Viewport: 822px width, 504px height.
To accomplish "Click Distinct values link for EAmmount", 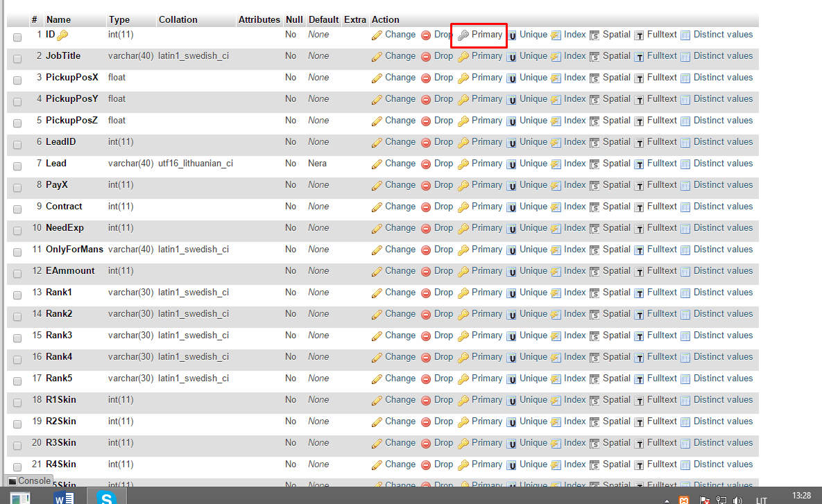I will pos(723,271).
